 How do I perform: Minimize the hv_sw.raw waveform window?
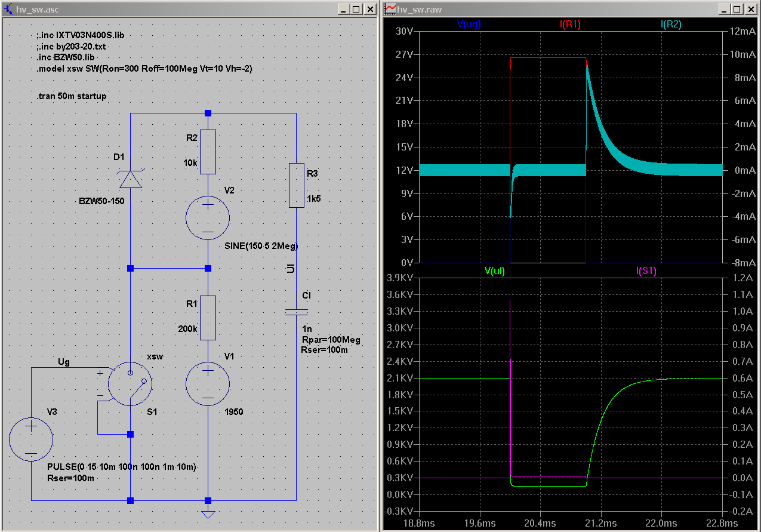tap(723, 9)
